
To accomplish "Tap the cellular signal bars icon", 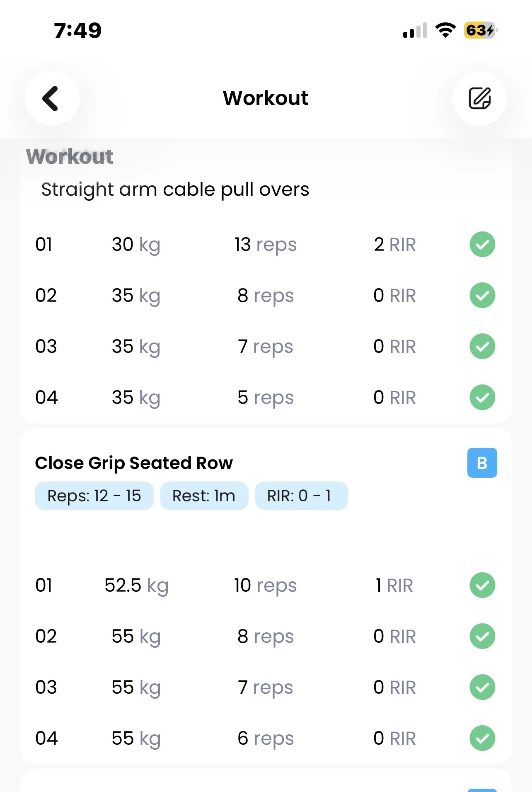I will tap(415, 31).
